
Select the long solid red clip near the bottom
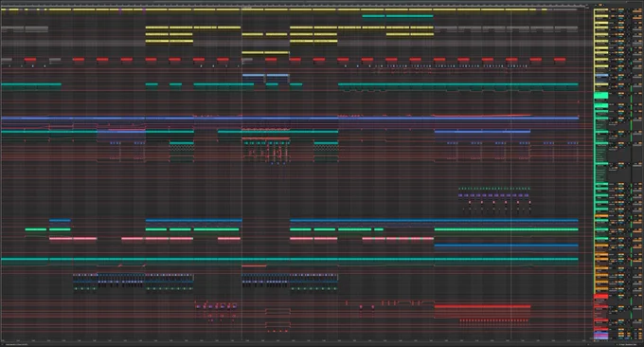(482, 306)
